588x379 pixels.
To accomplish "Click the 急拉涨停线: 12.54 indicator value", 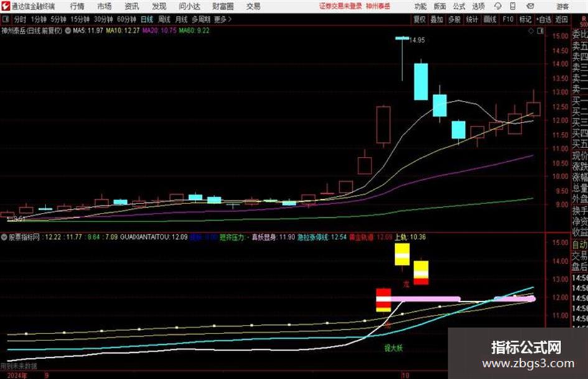I will (322, 237).
